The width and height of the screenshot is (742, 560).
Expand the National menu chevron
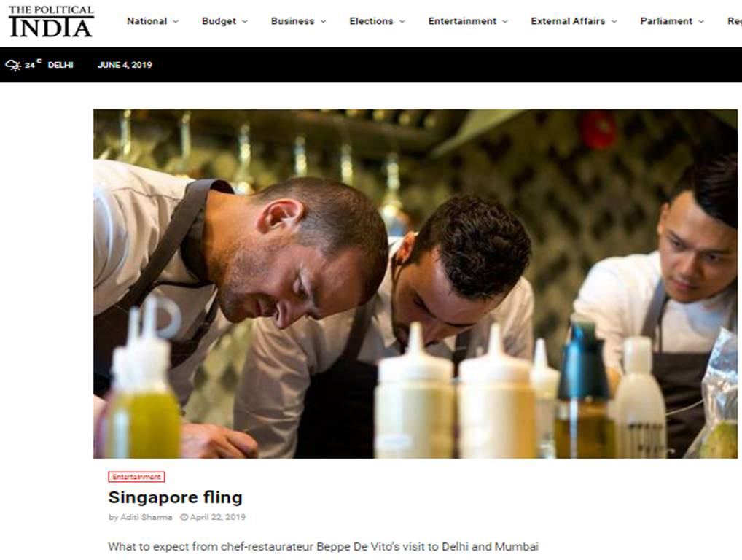(x=176, y=21)
